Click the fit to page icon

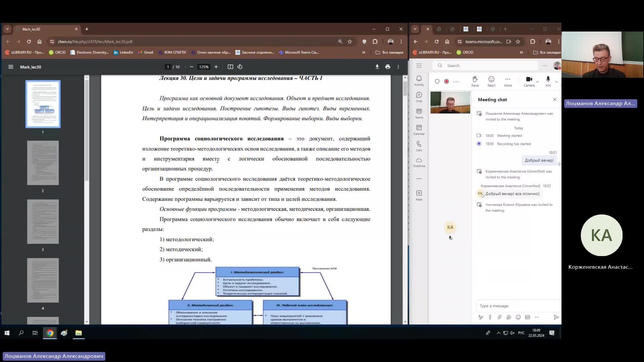(230, 67)
